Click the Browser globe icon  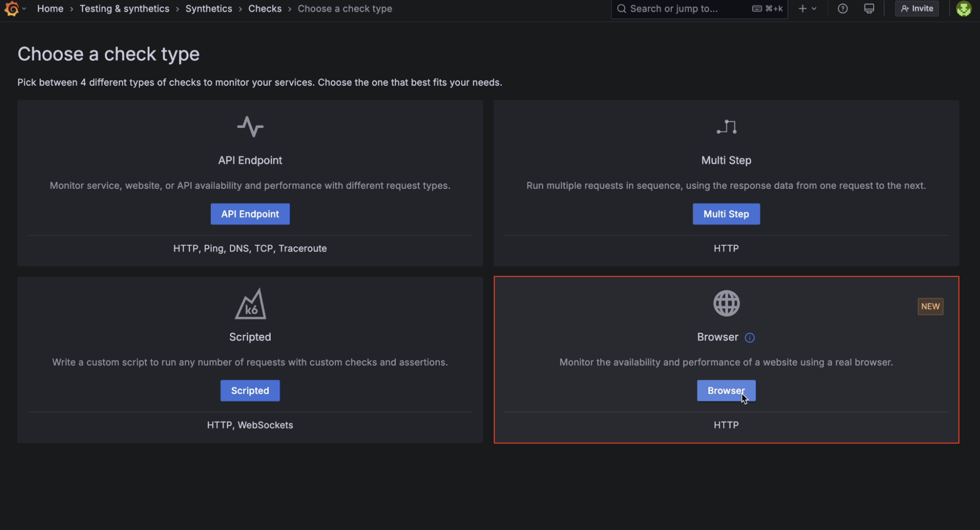pos(726,303)
